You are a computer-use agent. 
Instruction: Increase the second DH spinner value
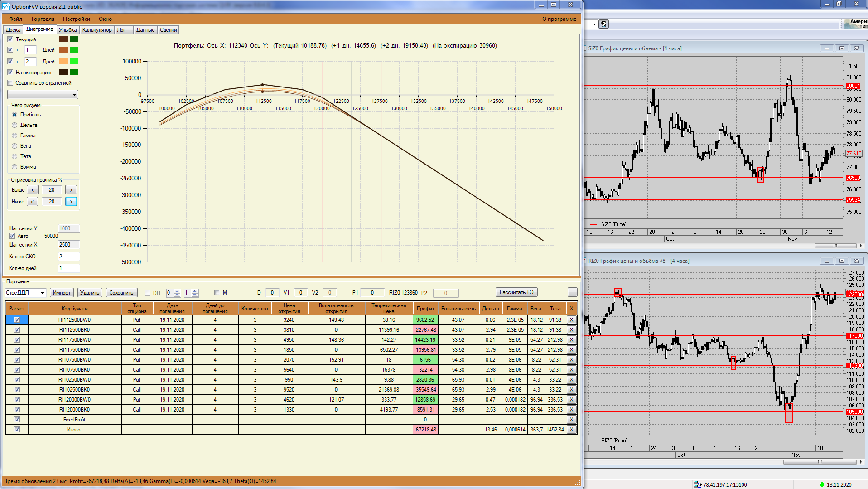point(195,291)
